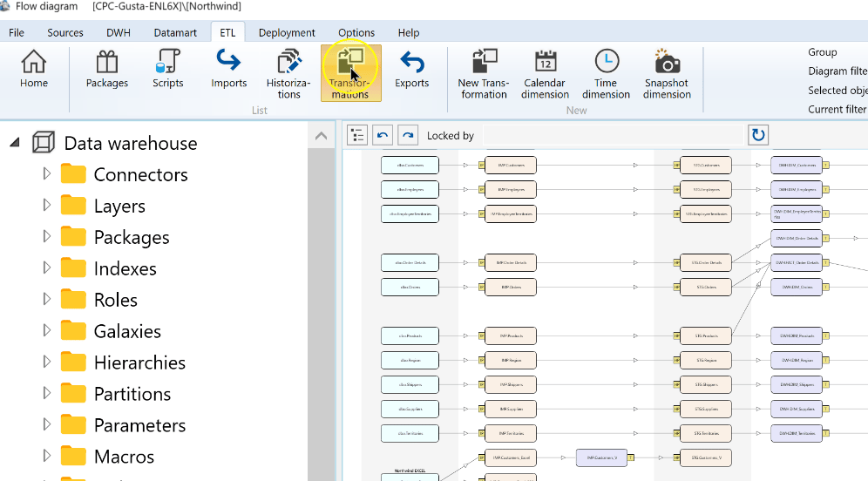
Task: Redo the diagram change
Action: [x=408, y=135]
